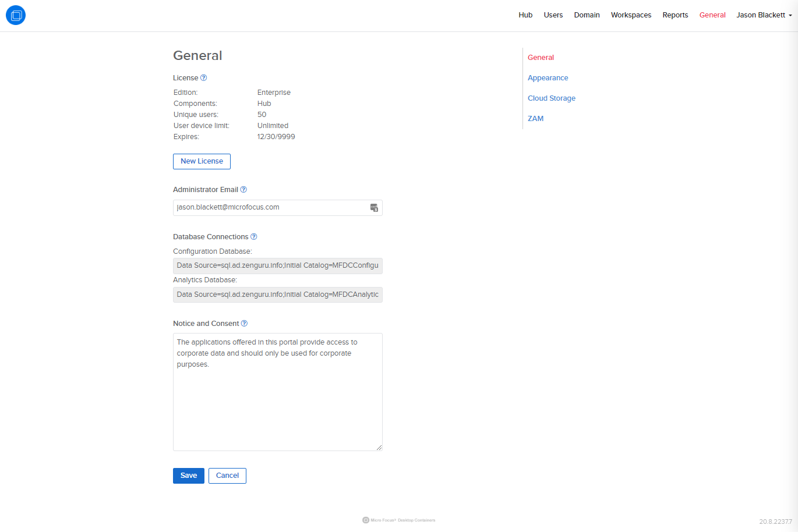Screen dimensions: 798x532
Task: Click the Administrator Email help icon
Action: pos(243,190)
